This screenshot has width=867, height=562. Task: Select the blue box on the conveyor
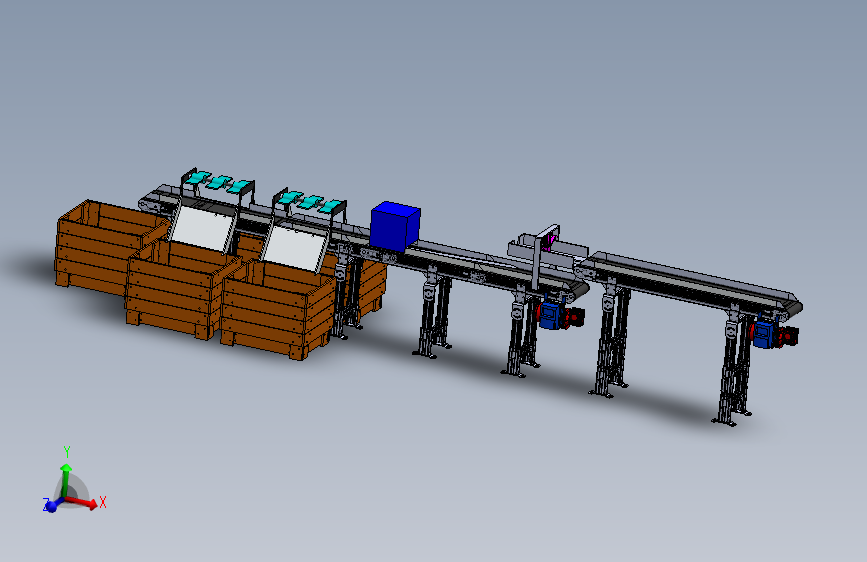coord(395,226)
